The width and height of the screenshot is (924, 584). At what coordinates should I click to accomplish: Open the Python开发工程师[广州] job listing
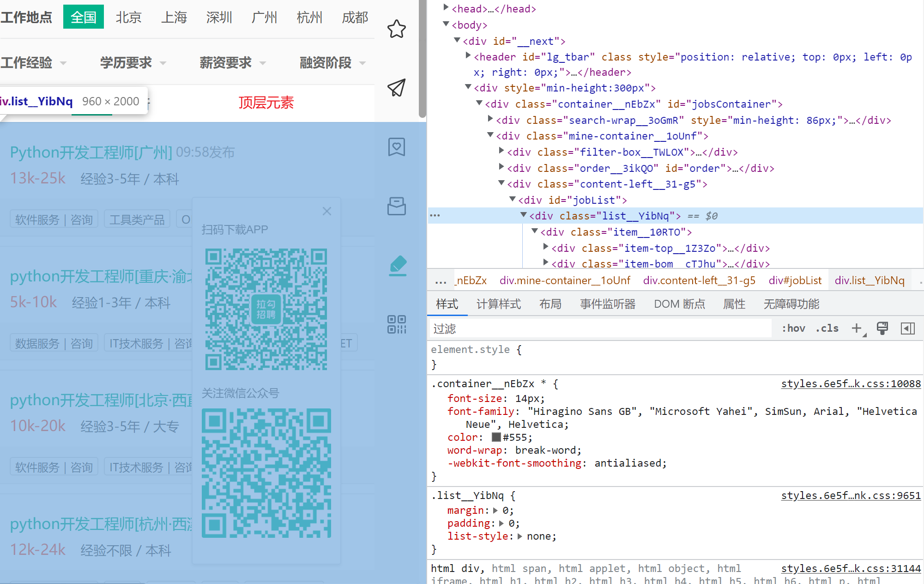[x=91, y=152]
